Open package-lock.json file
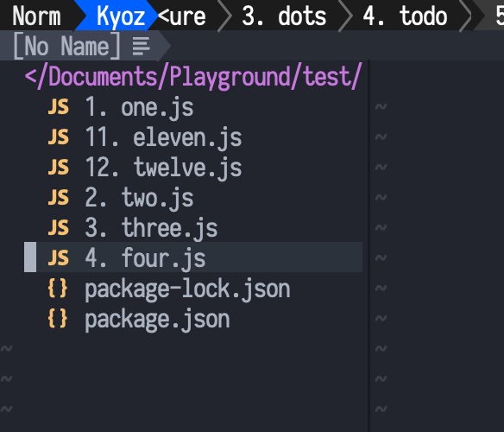Viewport: 504px width, 432px height. pos(187,289)
